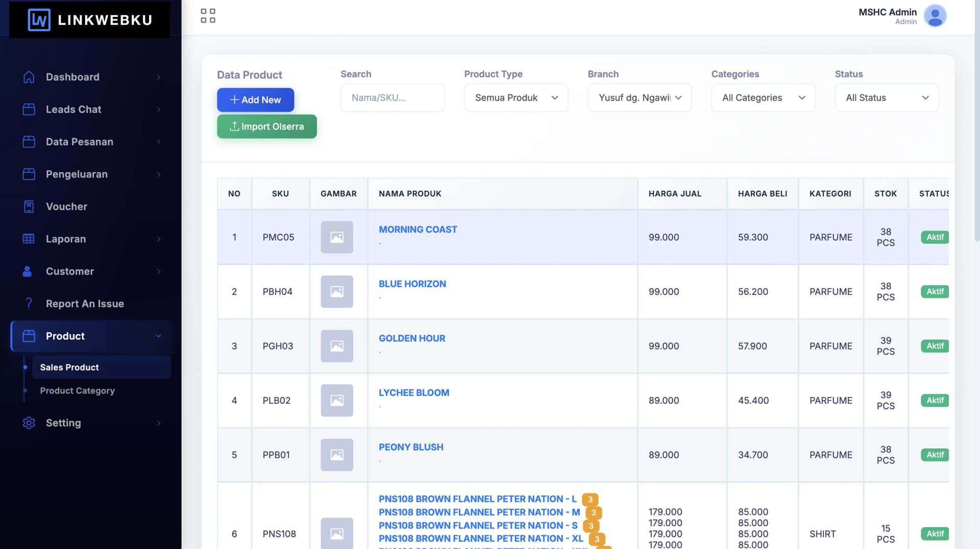Expand the Setting menu chevron
980x549 pixels.
(159, 423)
